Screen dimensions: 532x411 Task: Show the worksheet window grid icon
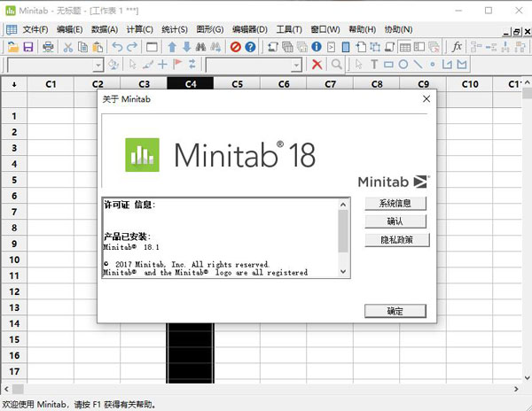pyautogui.click(x=404, y=47)
